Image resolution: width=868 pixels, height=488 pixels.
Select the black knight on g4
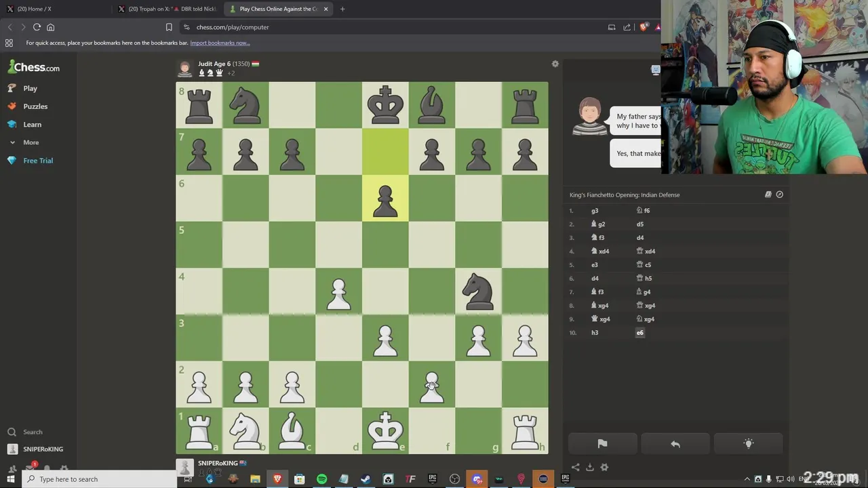479,291
